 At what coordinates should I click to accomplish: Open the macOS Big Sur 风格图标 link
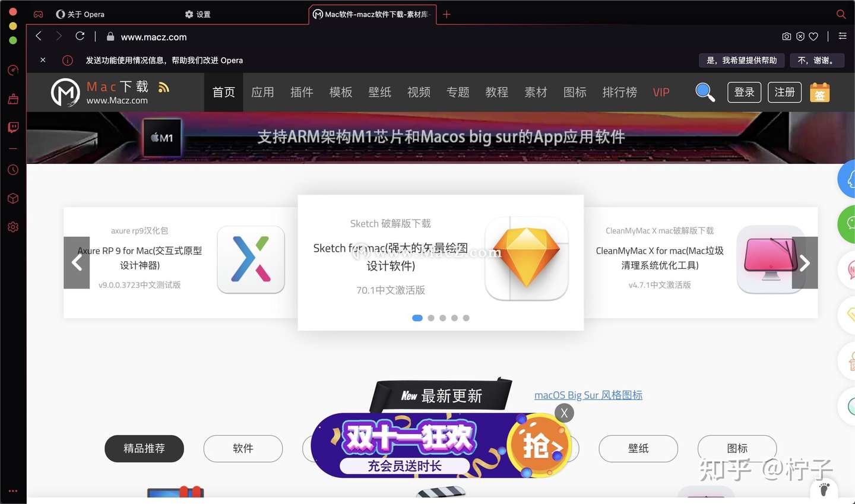click(588, 395)
